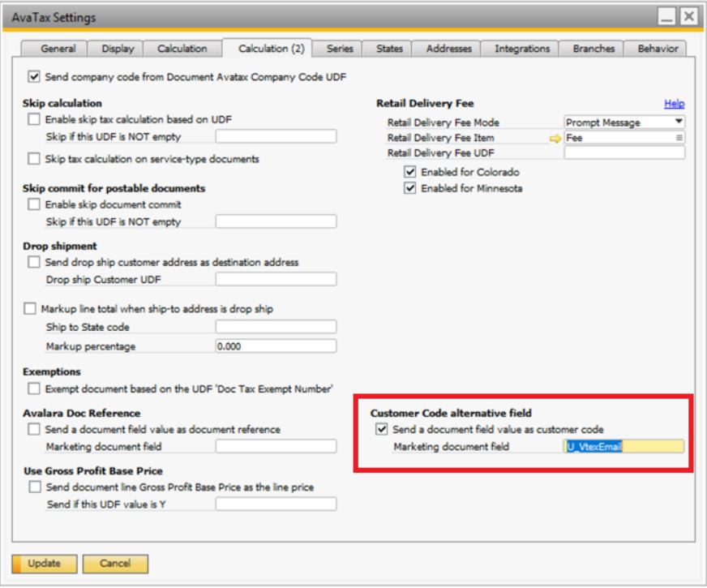Toggle Markup line total when drop ship
Screen dimensions: 707x588
pos(30,309)
